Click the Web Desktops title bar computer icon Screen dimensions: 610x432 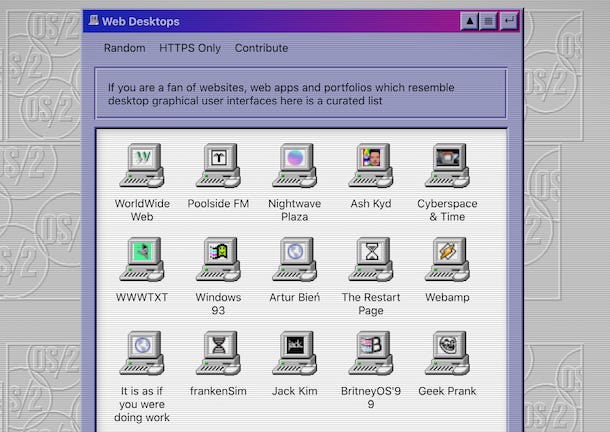tap(93, 20)
